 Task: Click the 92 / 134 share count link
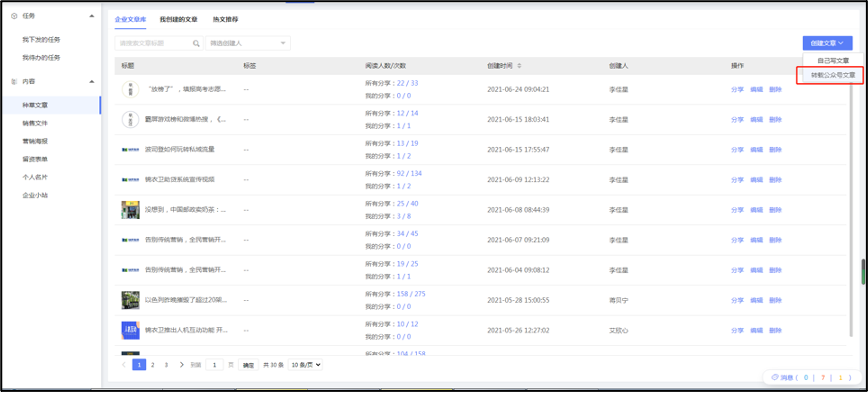(x=409, y=173)
